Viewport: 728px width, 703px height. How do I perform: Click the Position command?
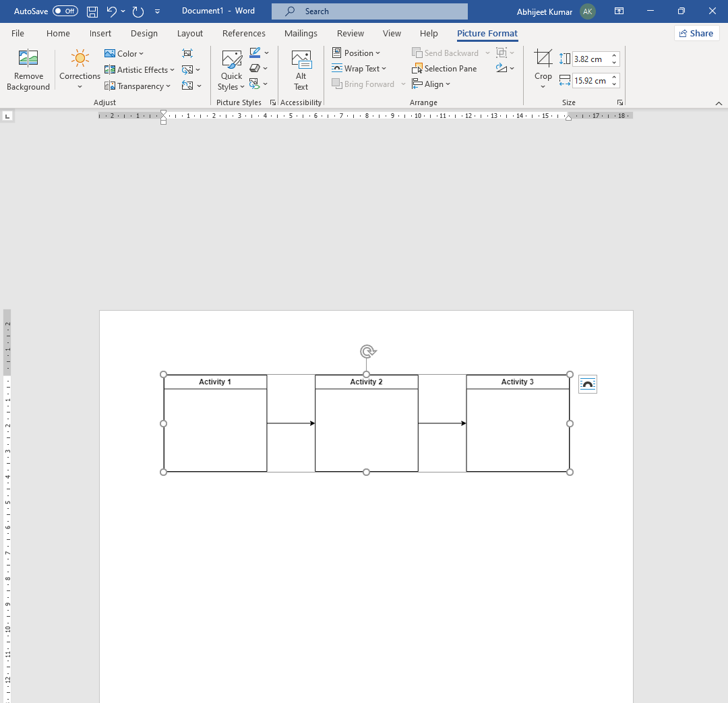[357, 53]
